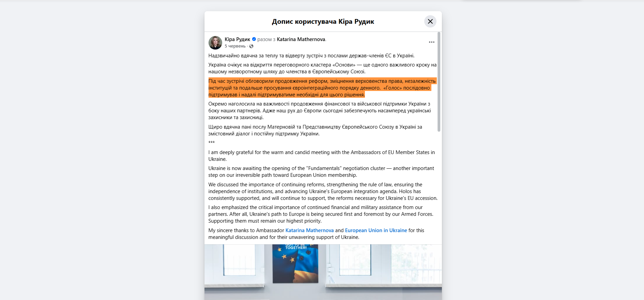Open tagged Katarina Mathernova name in header

coord(301,39)
